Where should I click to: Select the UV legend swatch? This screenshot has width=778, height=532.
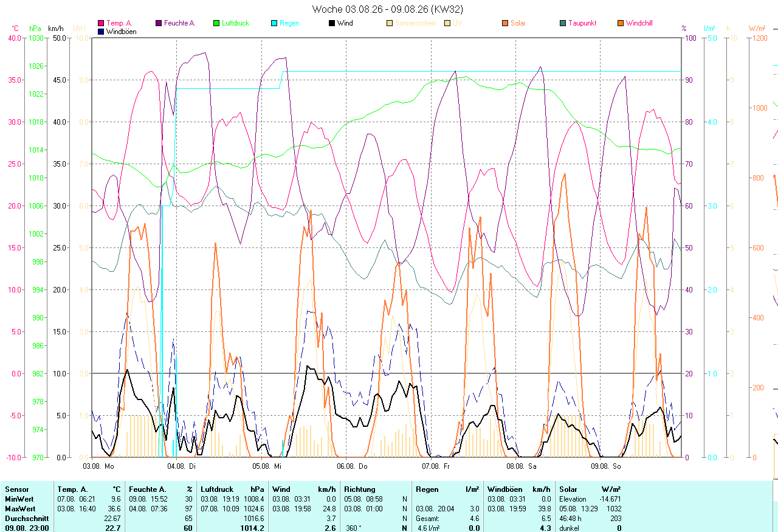coord(447,23)
